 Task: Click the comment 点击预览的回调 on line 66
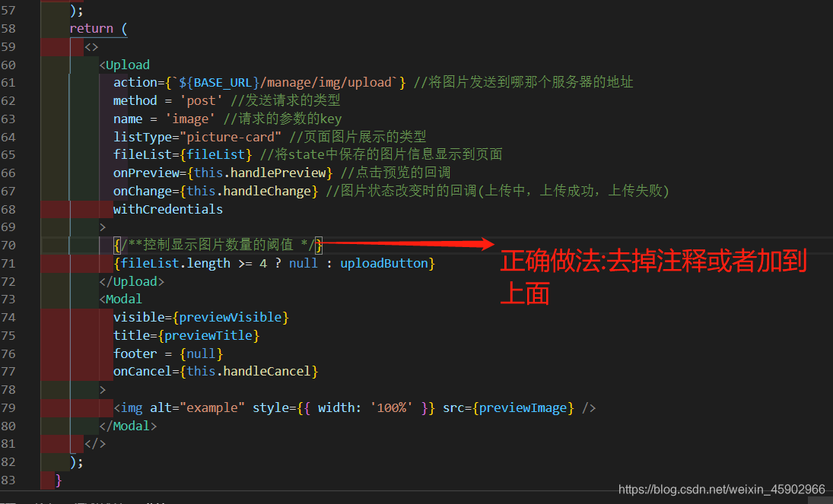396,173
